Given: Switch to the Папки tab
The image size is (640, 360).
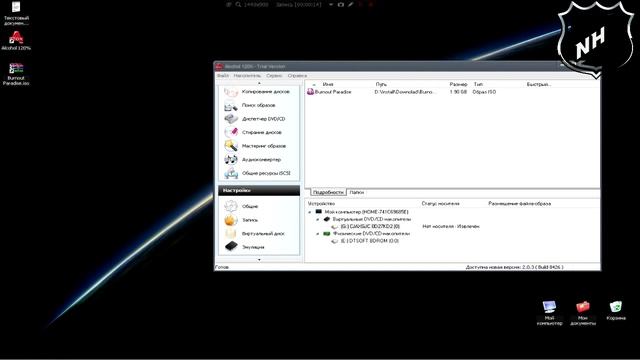Looking at the screenshot, I should (357, 192).
